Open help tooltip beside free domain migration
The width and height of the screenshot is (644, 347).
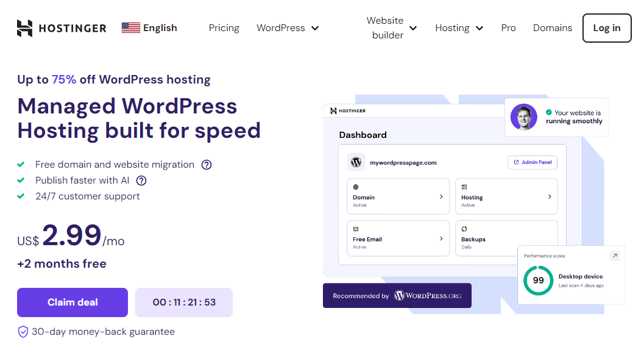click(x=207, y=165)
